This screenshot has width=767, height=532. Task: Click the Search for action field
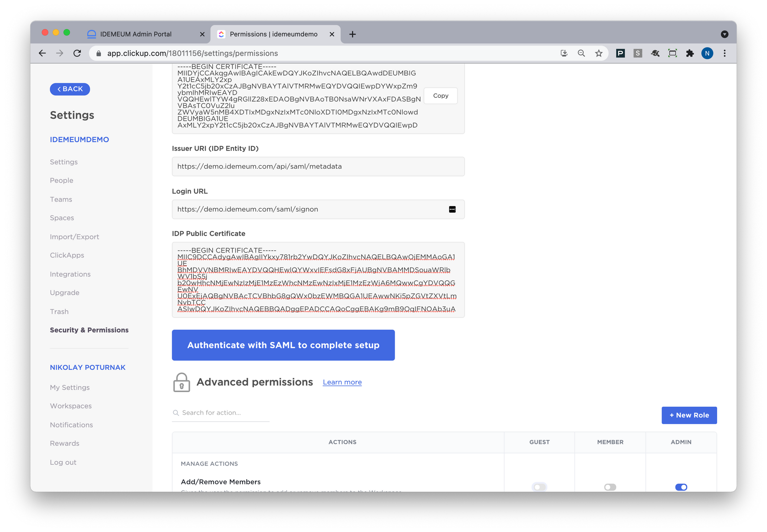(221, 413)
